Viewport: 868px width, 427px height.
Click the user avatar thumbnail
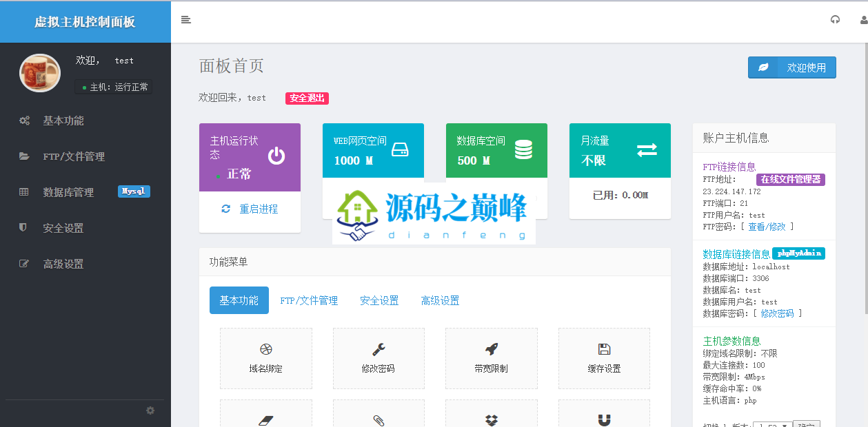click(40, 73)
